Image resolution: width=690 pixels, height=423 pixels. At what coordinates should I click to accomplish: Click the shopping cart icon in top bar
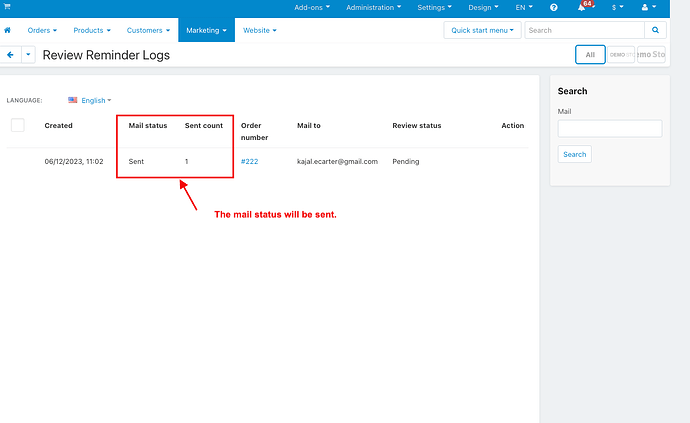(8, 7)
